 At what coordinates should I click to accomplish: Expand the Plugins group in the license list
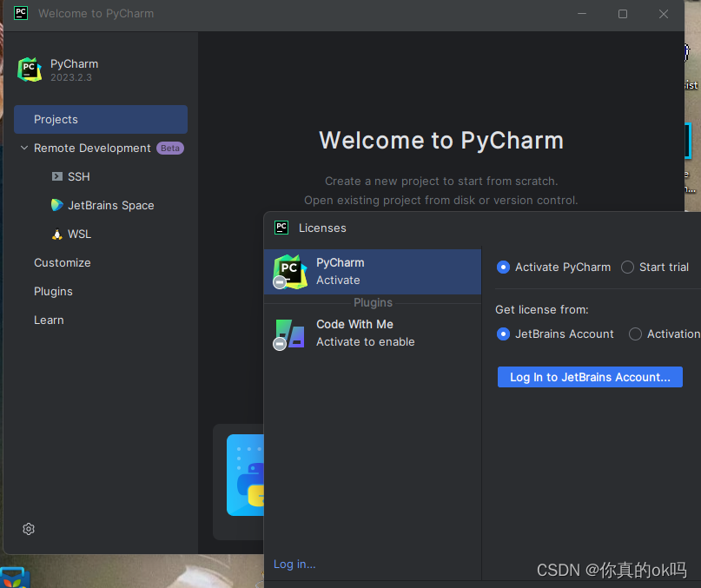373,302
